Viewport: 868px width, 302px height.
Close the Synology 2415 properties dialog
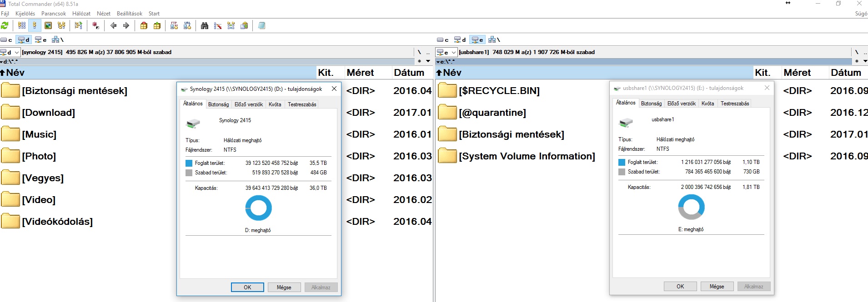click(x=334, y=89)
